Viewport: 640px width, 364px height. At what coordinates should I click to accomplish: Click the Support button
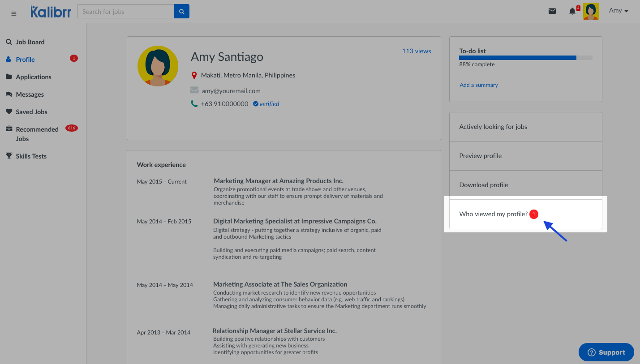(x=606, y=352)
